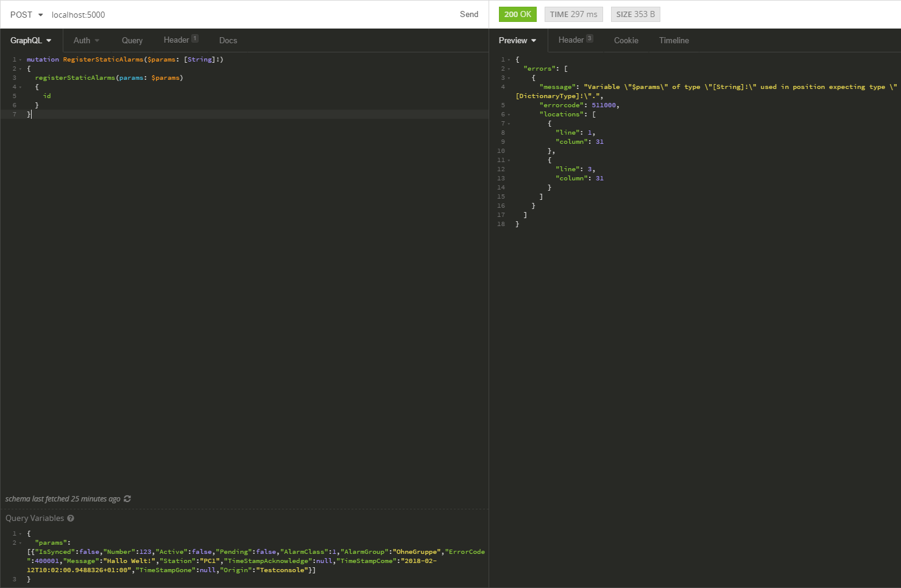This screenshot has width=901, height=588.
Task: Click the TIME 297 ms tag
Action: pyautogui.click(x=574, y=14)
